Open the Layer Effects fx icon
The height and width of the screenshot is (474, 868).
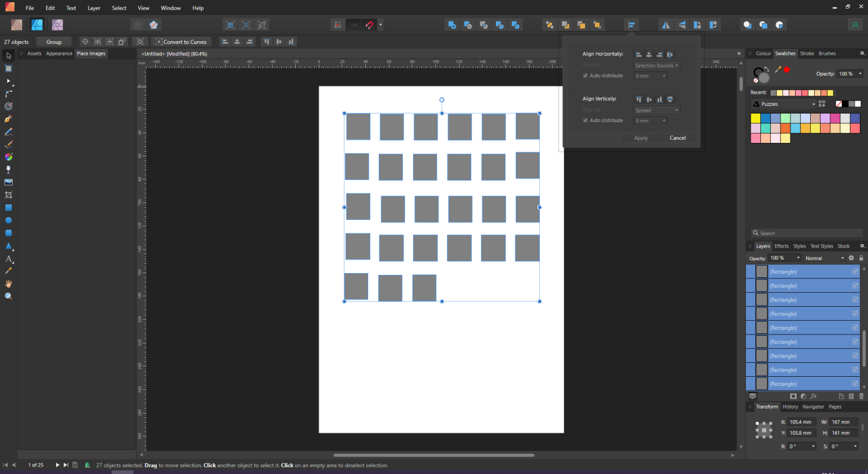pos(812,396)
